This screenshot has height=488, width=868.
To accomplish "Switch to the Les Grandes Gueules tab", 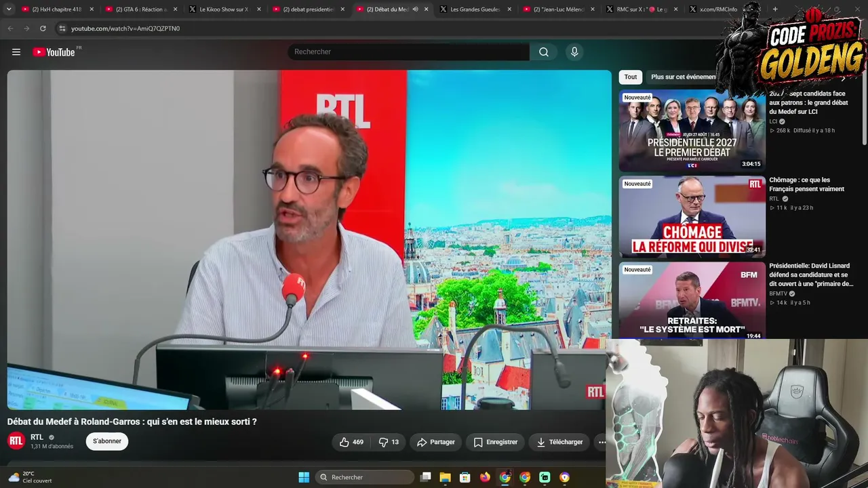I will (x=475, y=9).
